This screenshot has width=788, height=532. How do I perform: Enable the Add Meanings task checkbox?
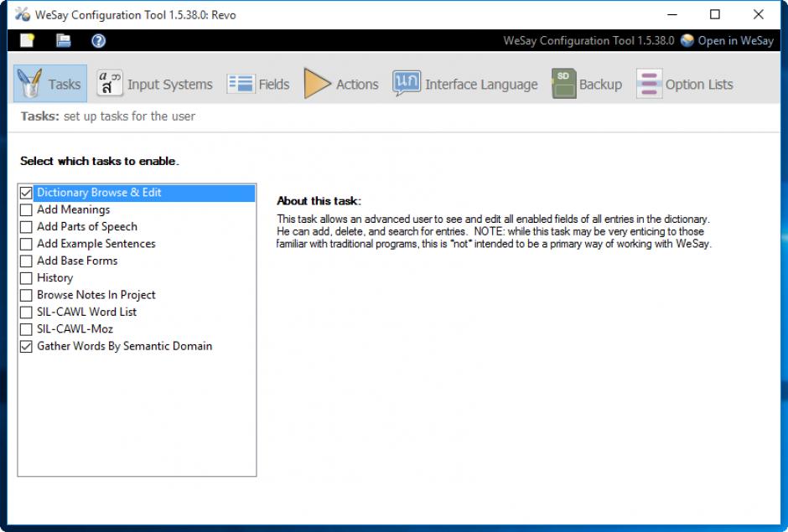coord(26,210)
